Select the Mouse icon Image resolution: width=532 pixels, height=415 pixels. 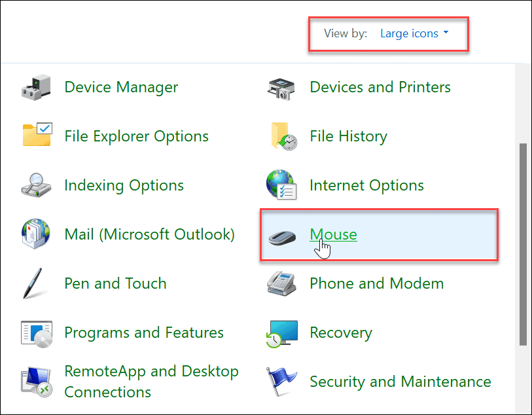(283, 236)
